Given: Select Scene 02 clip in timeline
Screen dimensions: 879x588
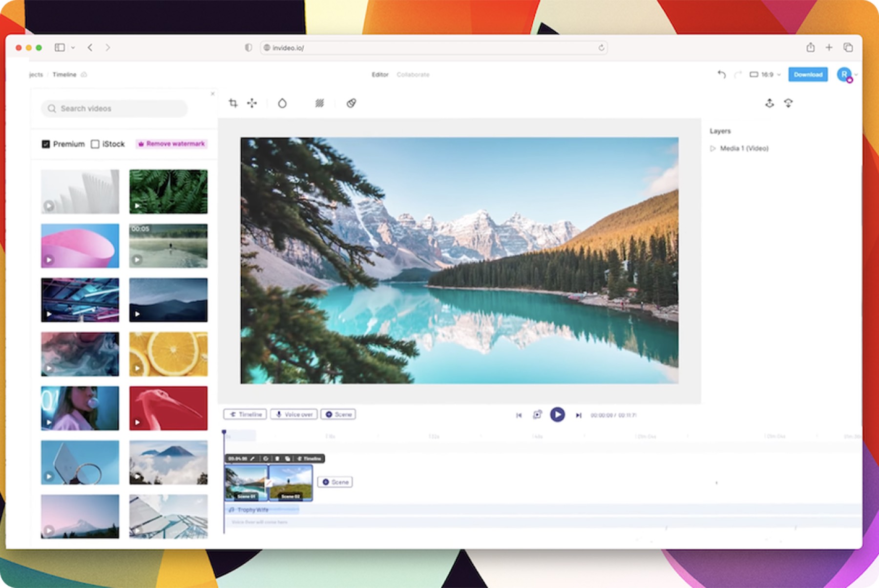Looking at the screenshot, I should tap(291, 483).
